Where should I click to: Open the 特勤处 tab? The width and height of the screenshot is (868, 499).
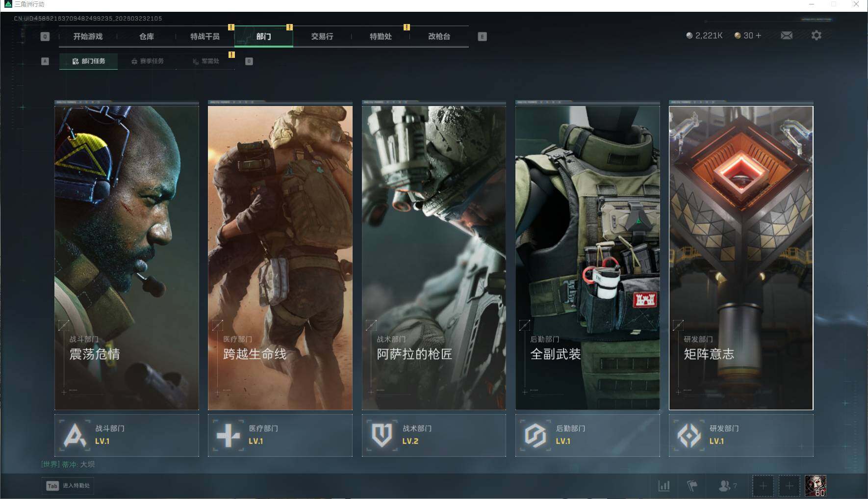click(x=381, y=36)
